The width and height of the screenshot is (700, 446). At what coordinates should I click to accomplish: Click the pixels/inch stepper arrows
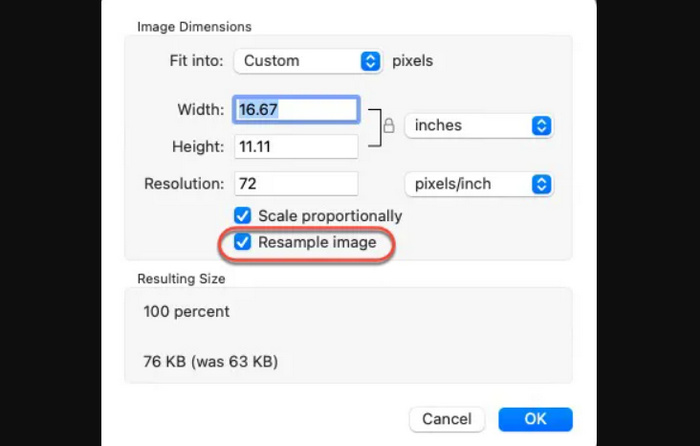(x=542, y=184)
